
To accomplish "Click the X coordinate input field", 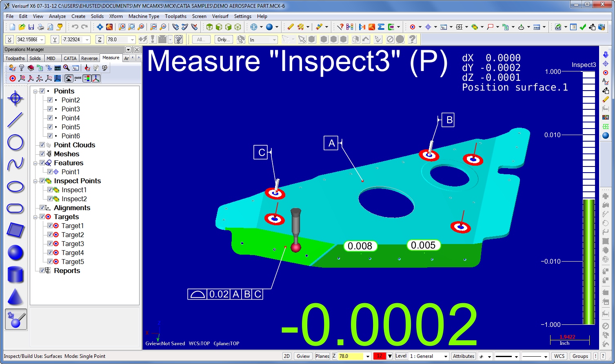I will point(29,39).
